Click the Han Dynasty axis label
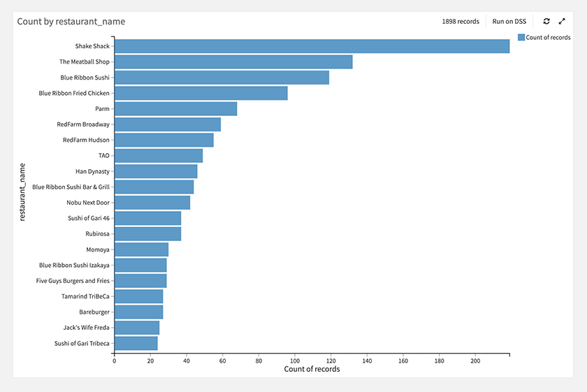 [x=92, y=171]
